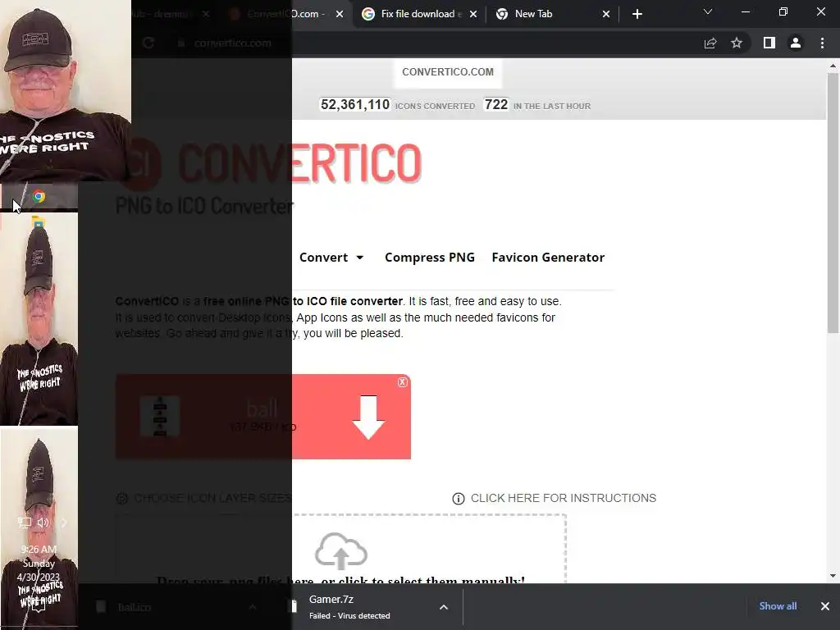Bookmark this page with the star icon
The height and width of the screenshot is (630, 840).
click(737, 43)
